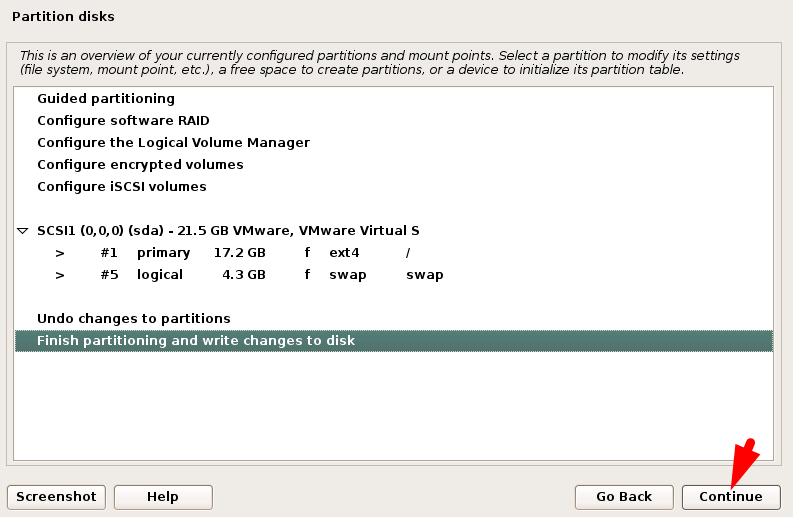The height and width of the screenshot is (517, 793).
Task: Click the #1 primary partition label
Action: pos(145,252)
